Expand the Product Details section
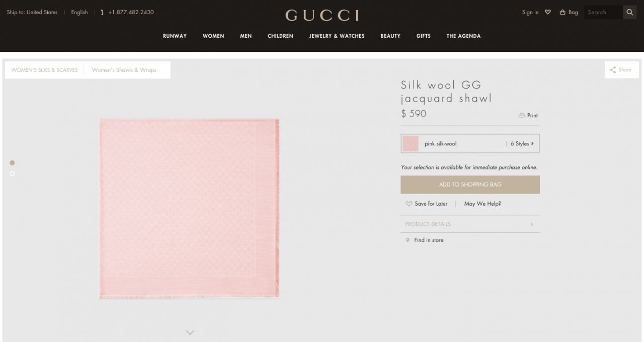The image size is (644, 342). 470,224
